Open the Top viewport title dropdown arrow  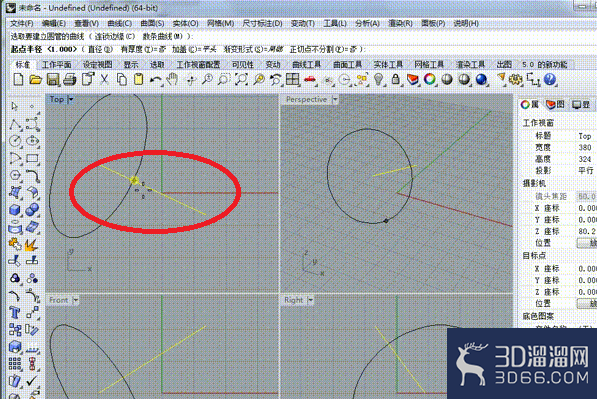(71, 99)
